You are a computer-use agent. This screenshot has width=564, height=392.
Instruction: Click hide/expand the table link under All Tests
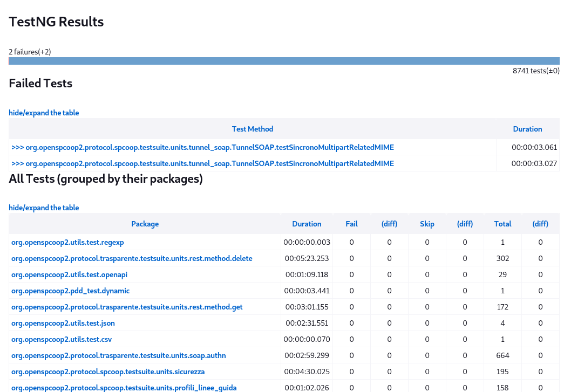click(x=44, y=208)
